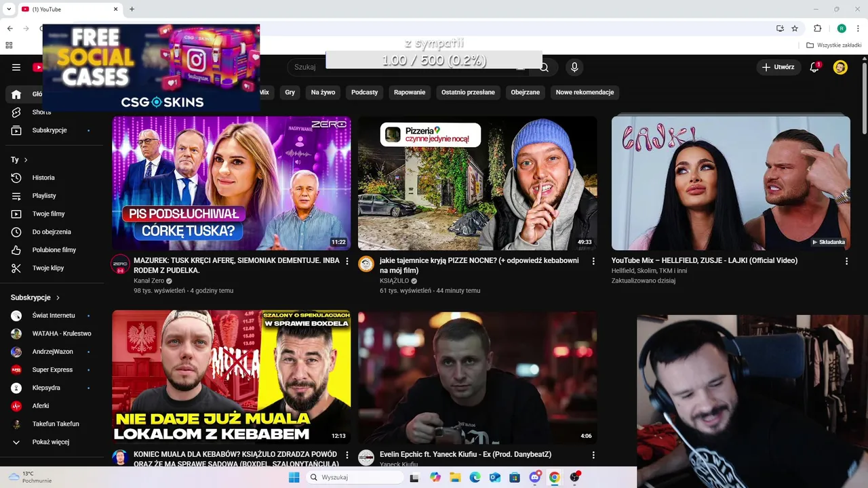The height and width of the screenshot is (488, 868).
Task: Open Microsoft Edge from the taskbar
Action: coord(475,477)
